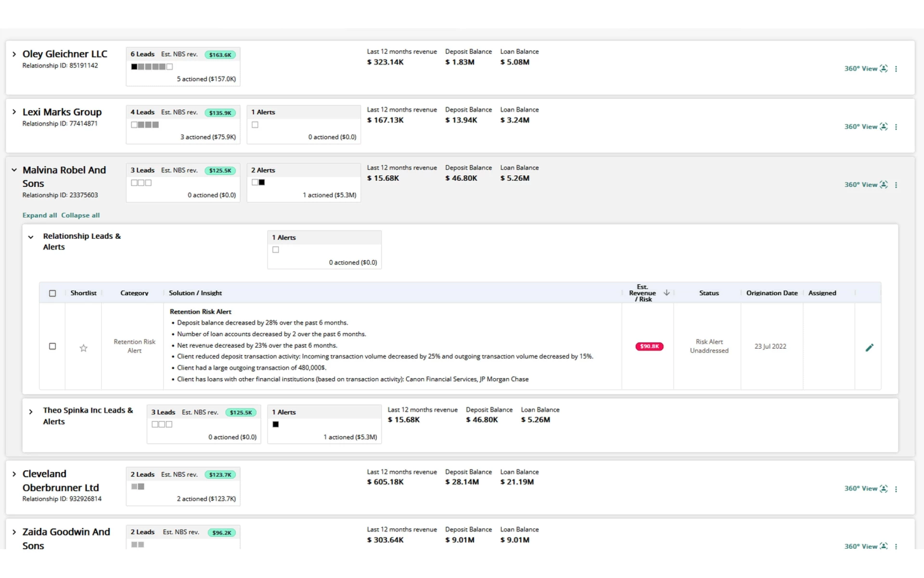The height and width of the screenshot is (578, 924).
Task: Expand Oley Gleichner LLC row
Action: click(x=14, y=54)
